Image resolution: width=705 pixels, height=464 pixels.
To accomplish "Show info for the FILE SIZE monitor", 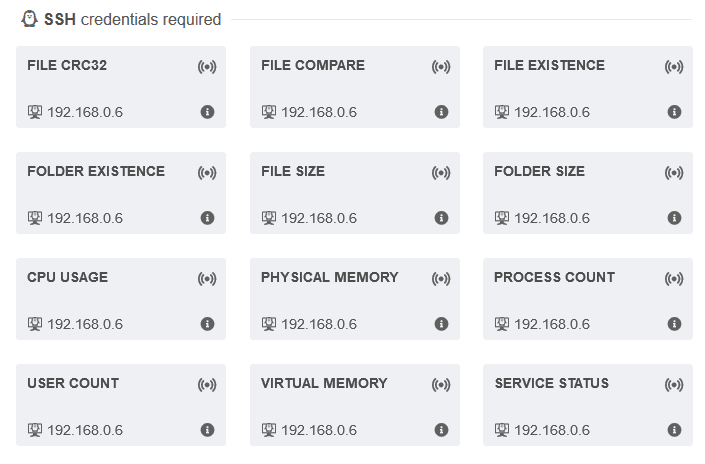I will 441,218.
